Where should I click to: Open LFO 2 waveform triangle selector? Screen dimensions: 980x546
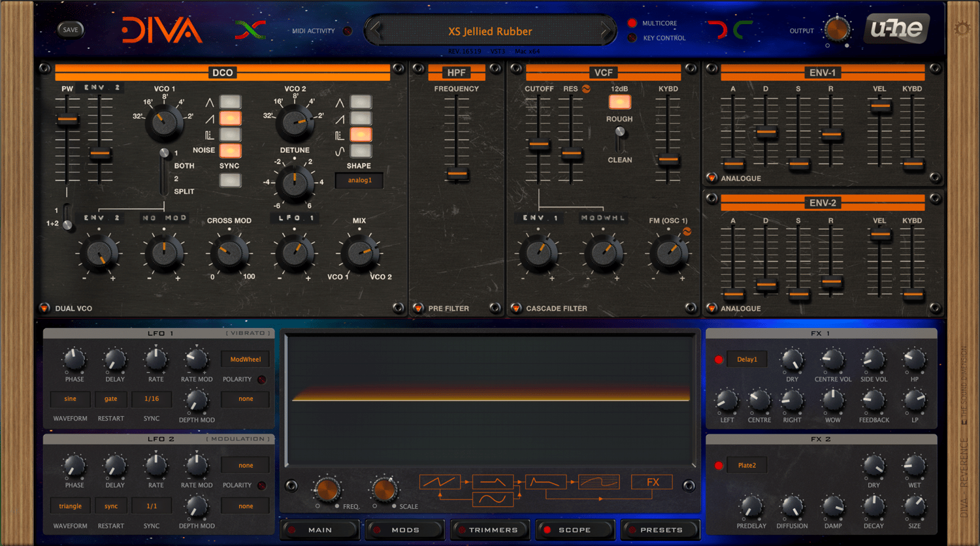(x=70, y=506)
